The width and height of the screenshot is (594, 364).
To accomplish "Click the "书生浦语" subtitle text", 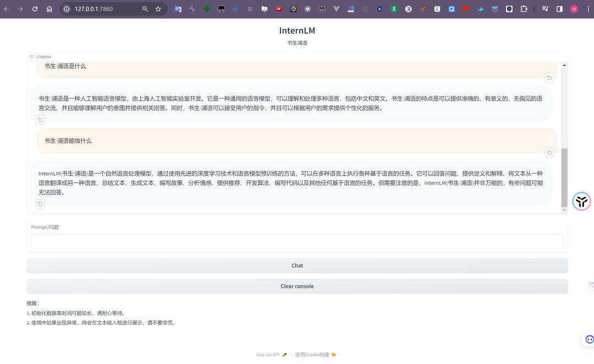I will pos(297,43).
